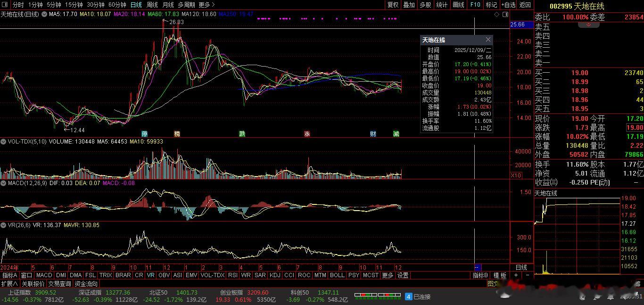Expand the 更多 periods menu
This screenshot has height=305, width=644.
click(x=206, y=5)
